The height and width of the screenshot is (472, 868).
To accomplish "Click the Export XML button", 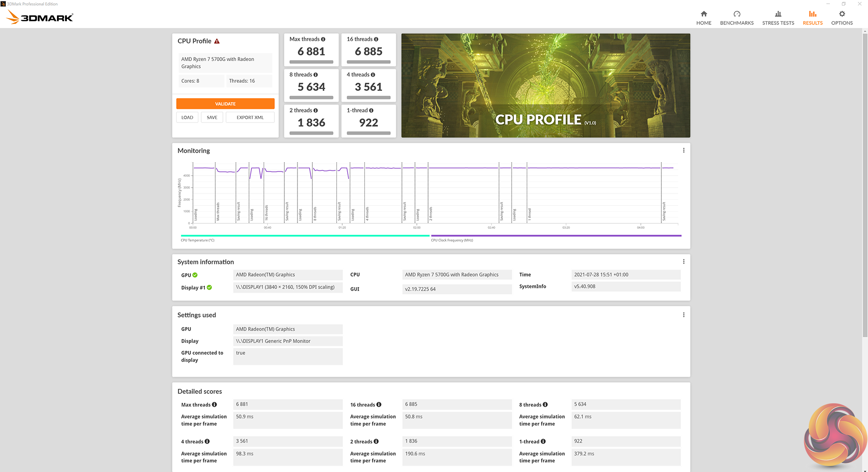I will (x=250, y=118).
